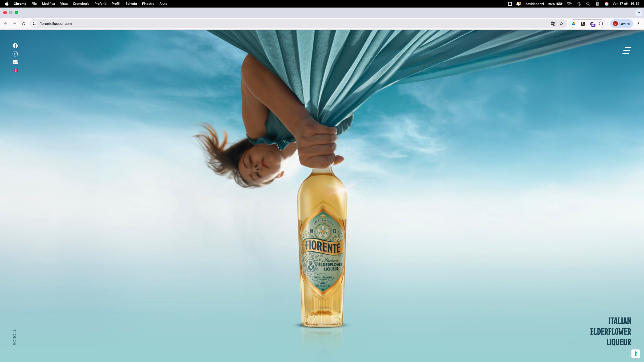View site information icon in address bar

[34, 24]
